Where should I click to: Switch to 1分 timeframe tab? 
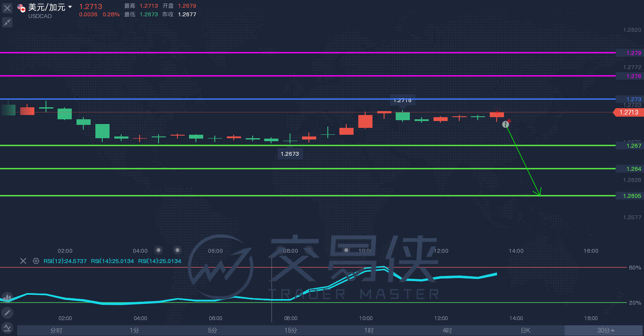pyautogui.click(x=134, y=330)
